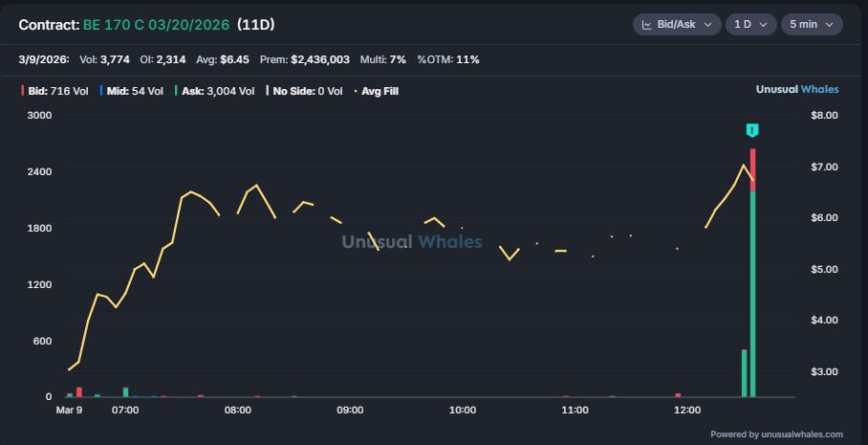This screenshot has width=868, height=445.
Task: Toggle the Ask volume legend series
Action: (x=215, y=91)
